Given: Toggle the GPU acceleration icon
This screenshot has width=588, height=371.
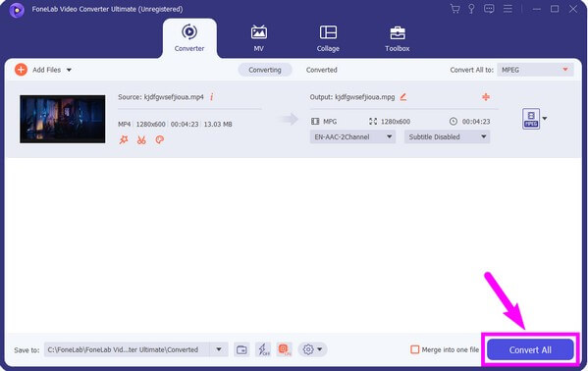Looking at the screenshot, I should click(x=285, y=349).
